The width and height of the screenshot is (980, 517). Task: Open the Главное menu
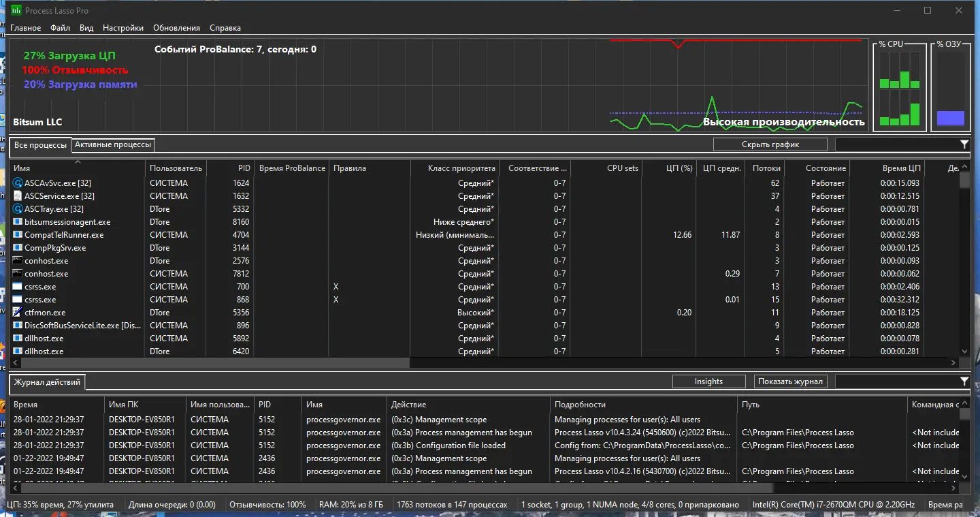tap(26, 28)
